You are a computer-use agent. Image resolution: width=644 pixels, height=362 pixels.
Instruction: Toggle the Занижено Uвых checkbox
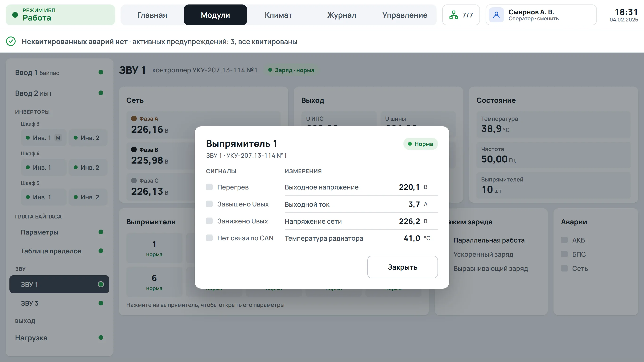(x=209, y=221)
